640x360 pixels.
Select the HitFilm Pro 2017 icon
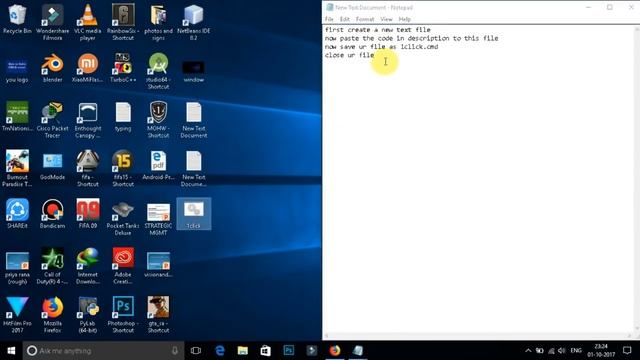pyautogui.click(x=17, y=314)
